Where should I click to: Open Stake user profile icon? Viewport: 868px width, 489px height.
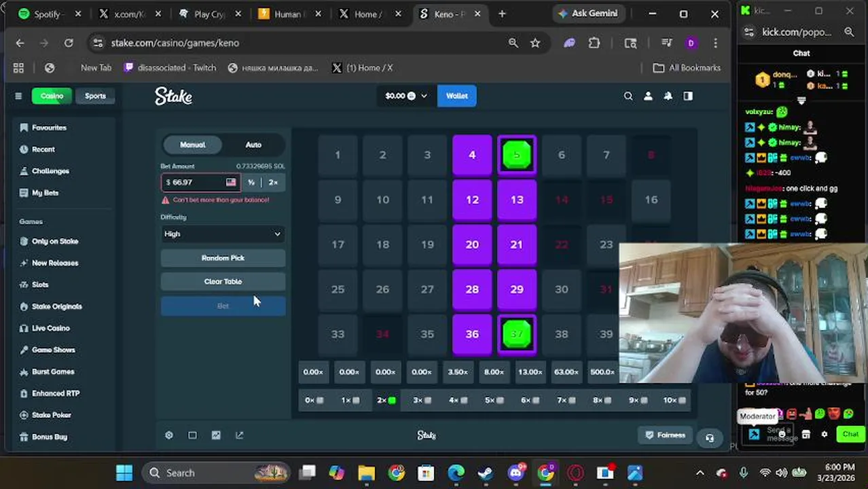coord(648,96)
